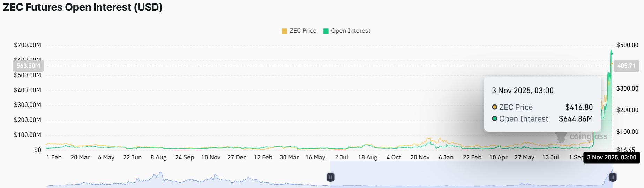Click the ZEC Futures Open Interest title
Image resolution: width=644 pixels, height=188 pixels.
tap(83, 7)
